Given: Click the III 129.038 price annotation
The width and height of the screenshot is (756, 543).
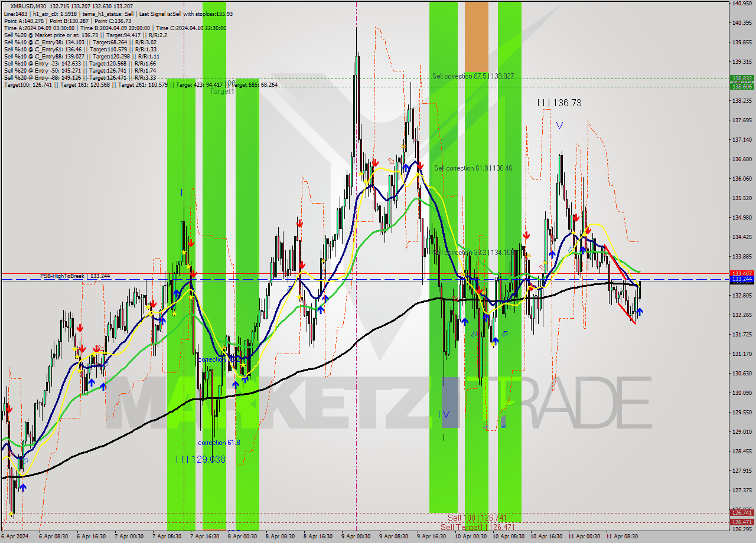Looking at the screenshot, I should coord(201,459).
